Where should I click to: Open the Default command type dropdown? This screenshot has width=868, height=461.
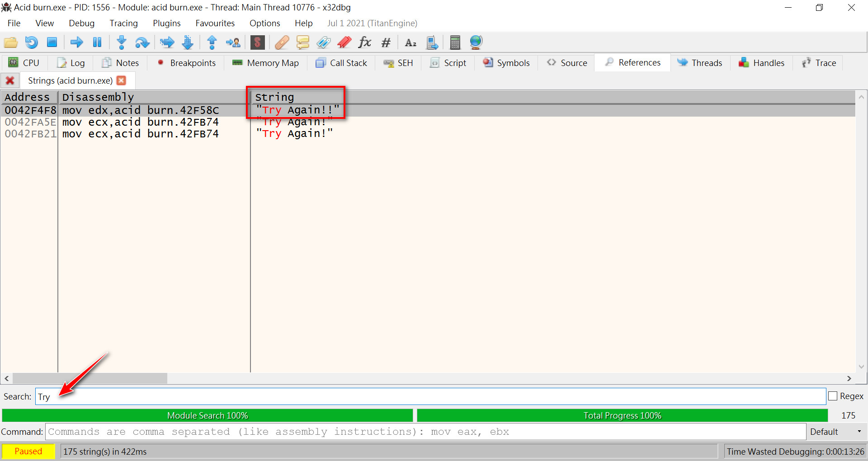(x=835, y=432)
